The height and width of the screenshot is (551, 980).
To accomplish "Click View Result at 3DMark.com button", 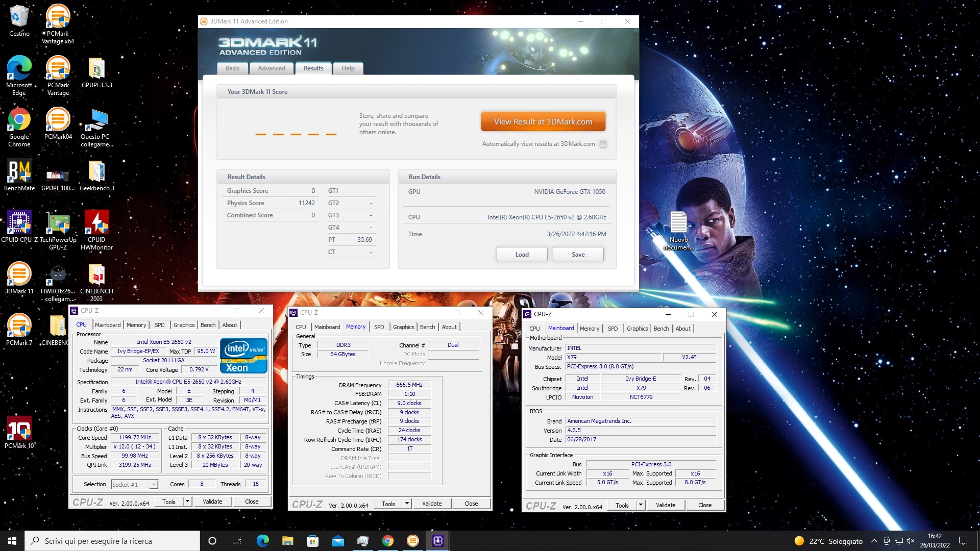I will [x=543, y=122].
